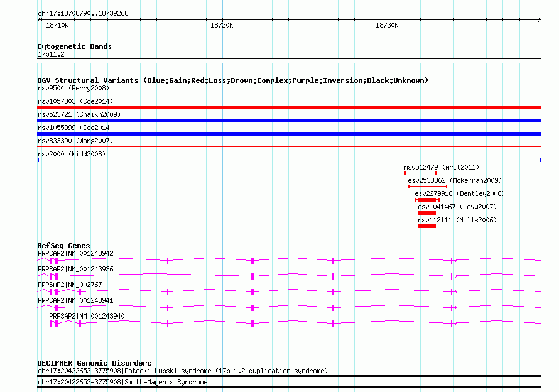The image size is (559, 392).
Task: Click the nsv2000 (Kidd2008) label
Action: tap(72, 154)
